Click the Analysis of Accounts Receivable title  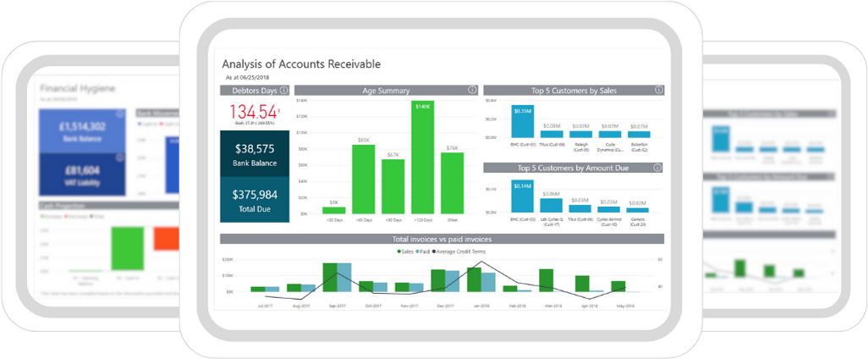click(x=301, y=64)
